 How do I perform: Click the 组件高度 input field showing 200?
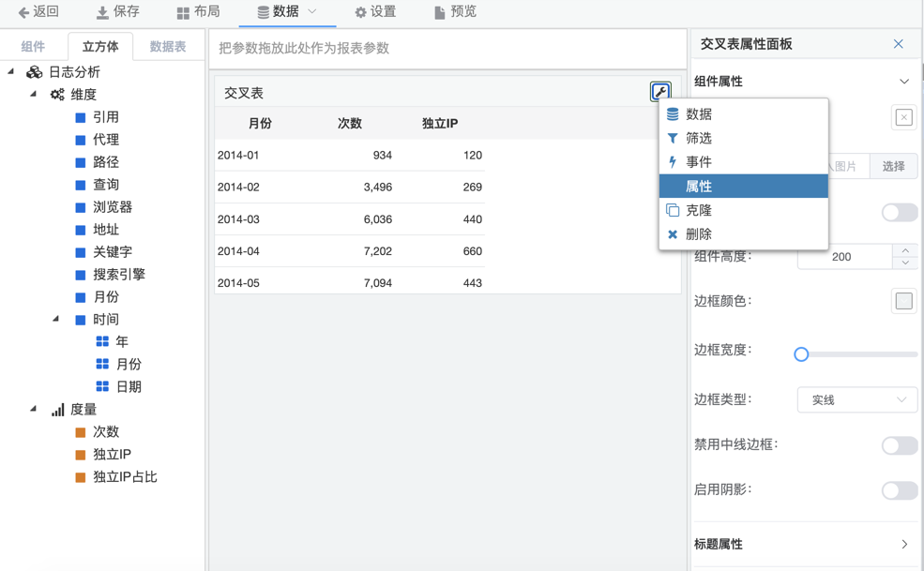845,257
